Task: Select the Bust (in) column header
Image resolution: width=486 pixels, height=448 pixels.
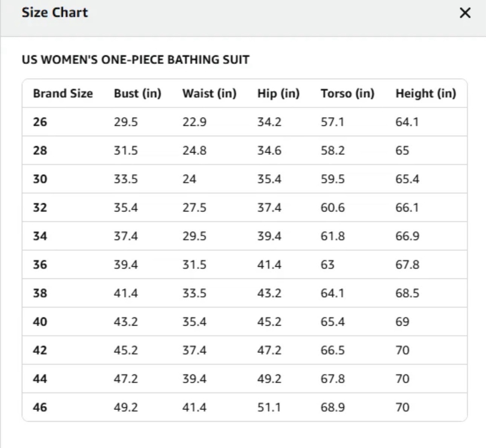Action: (x=138, y=93)
